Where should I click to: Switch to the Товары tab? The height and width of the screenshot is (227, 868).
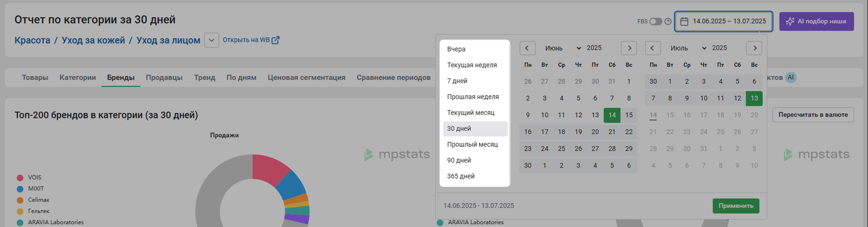(35, 78)
